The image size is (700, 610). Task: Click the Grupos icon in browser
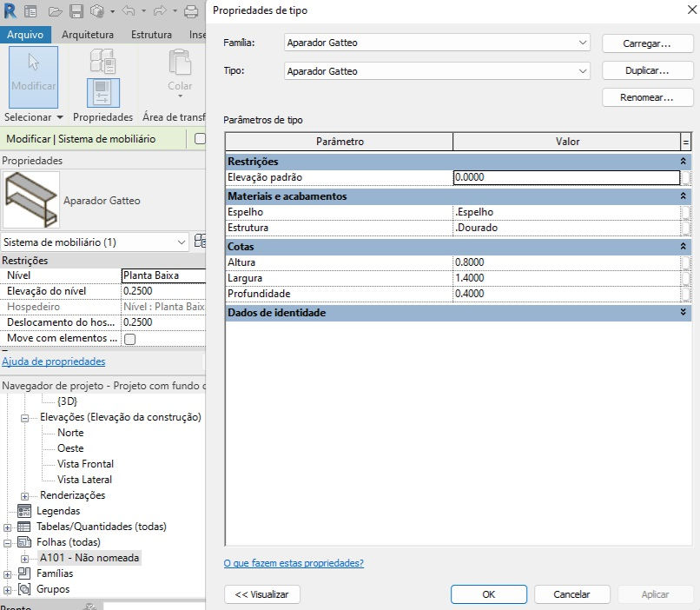[x=24, y=589]
